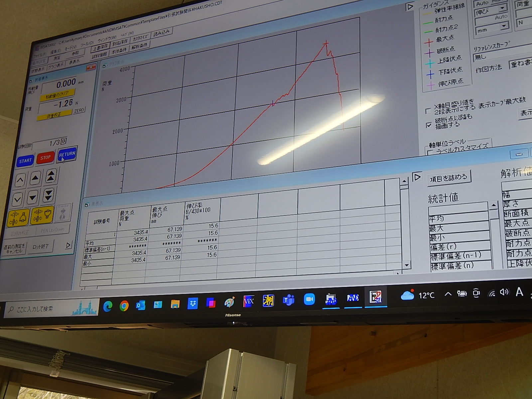Click the blue START test button
Viewport: 532px width, 399px height.
(25, 161)
